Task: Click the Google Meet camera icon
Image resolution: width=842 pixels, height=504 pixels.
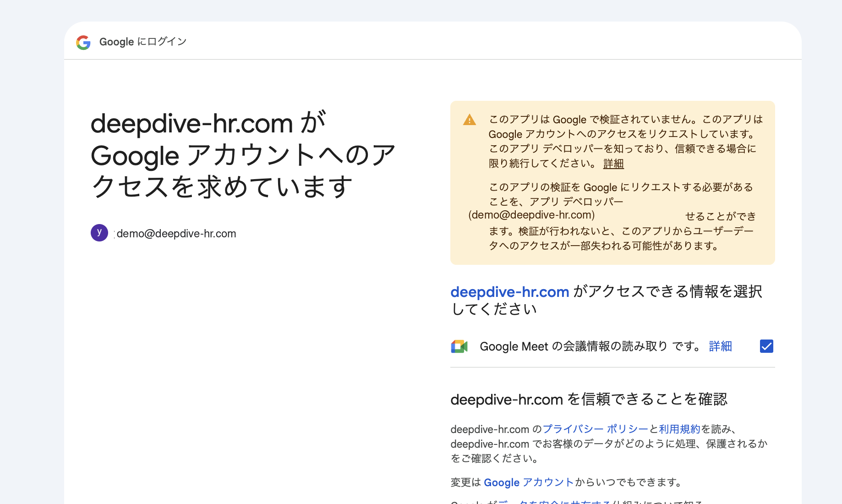Action: 459,346
